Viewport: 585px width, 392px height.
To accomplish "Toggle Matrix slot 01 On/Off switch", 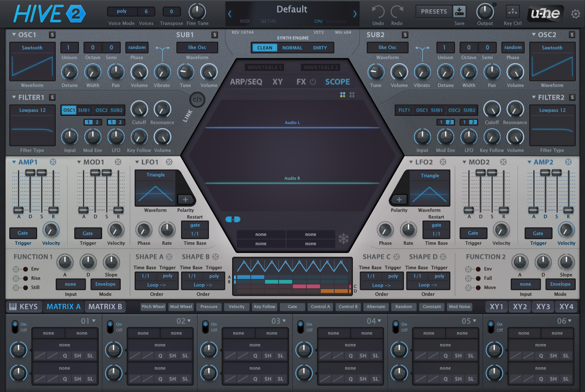I will click(15, 327).
